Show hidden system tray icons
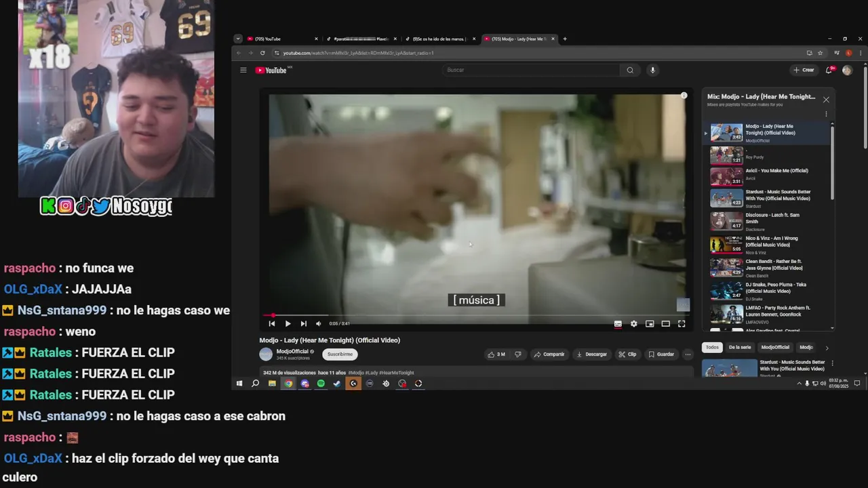The image size is (868, 488). coord(799,384)
